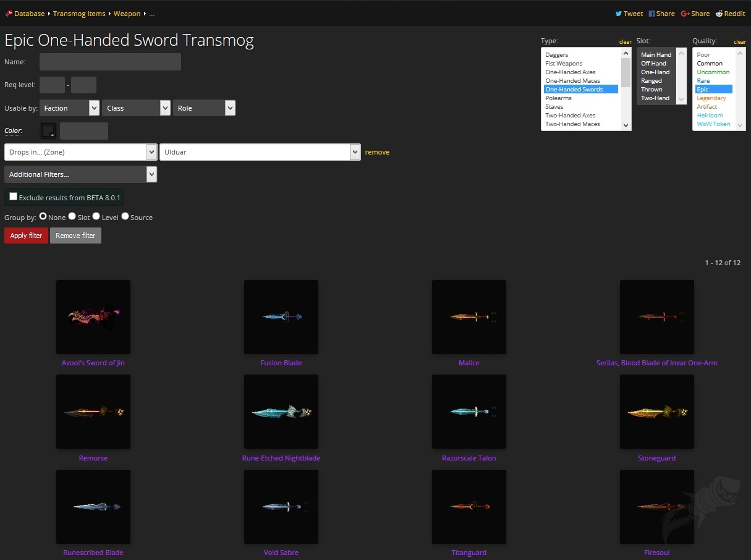Open Rune-Etched Nightblade link
The width and height of the screenshot is (751, 560).
tap(281, 458)
